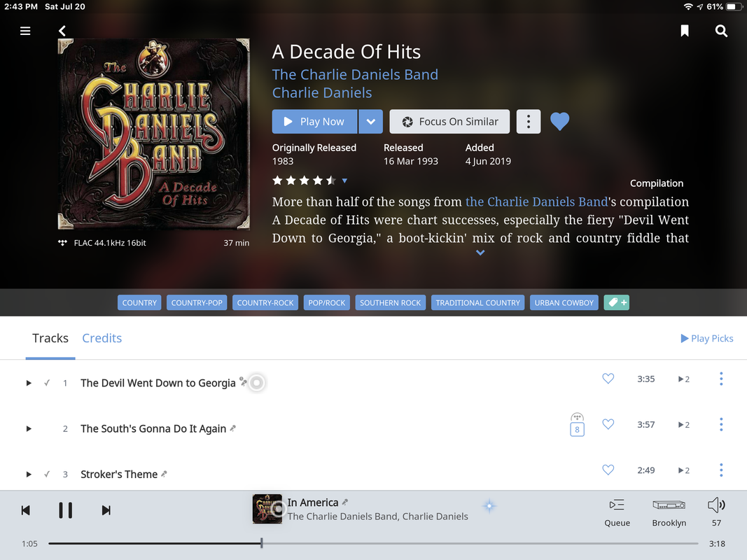Select Stroker's Theme track title
The height and width of the screenshot is (560, 747).
pos(119,475)
